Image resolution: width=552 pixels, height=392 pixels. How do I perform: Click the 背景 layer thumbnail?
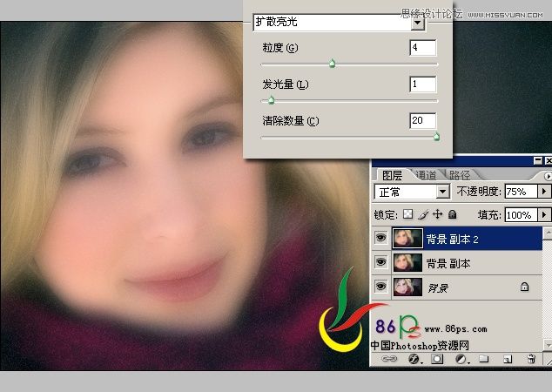pyautogui.click(x=407, y=287)
